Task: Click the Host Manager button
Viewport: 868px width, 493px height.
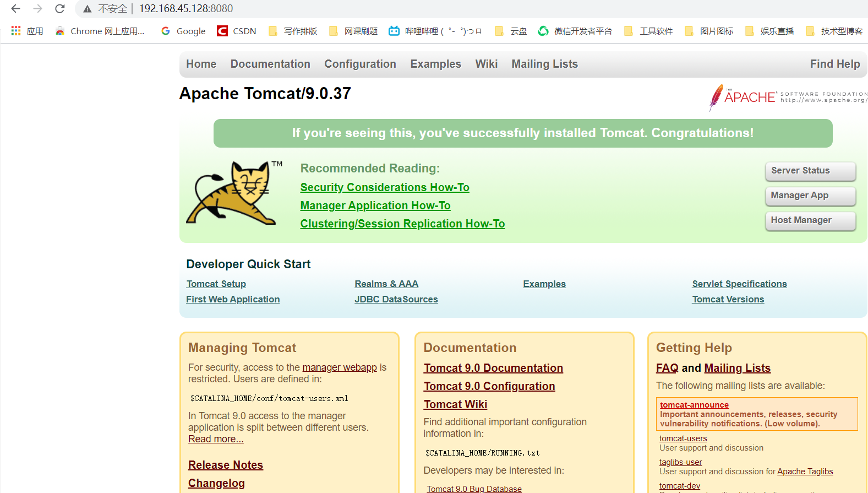Action: pyautogui.click(x=810, y=220)
